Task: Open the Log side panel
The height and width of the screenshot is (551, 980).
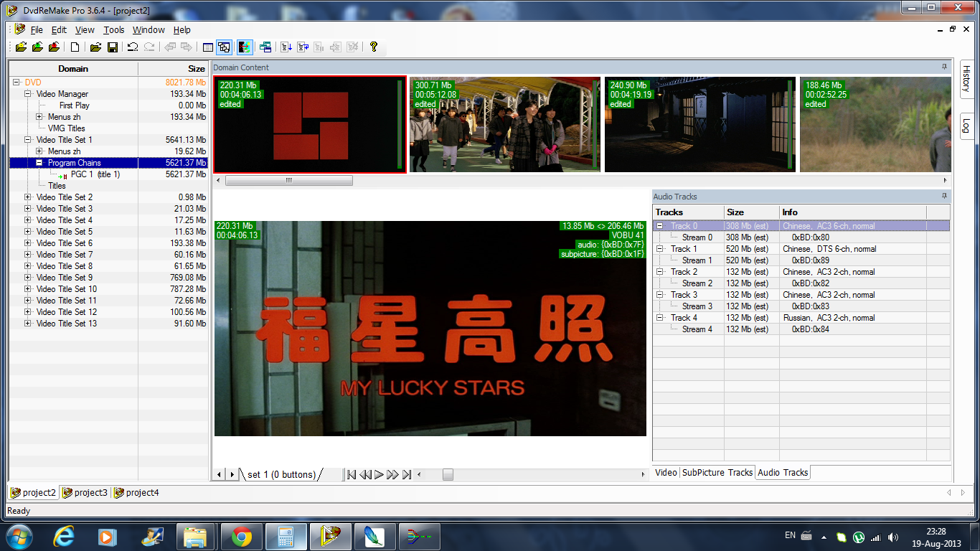Action: pos(966,125)
